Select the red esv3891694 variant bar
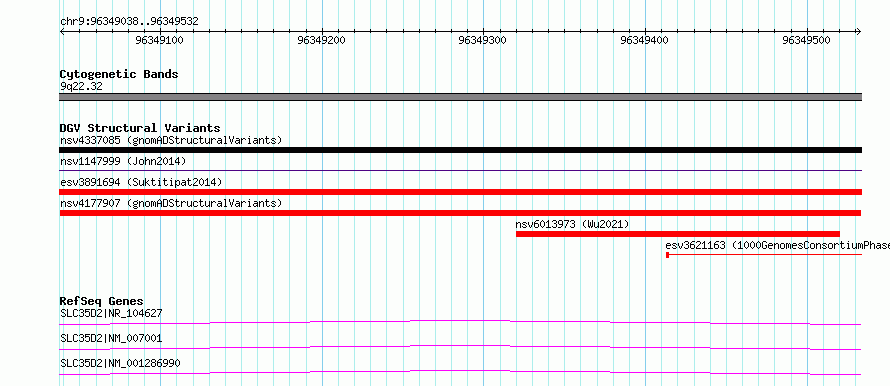Image resolution: width=890 pixels, height=386 pixels. (460, 192)
